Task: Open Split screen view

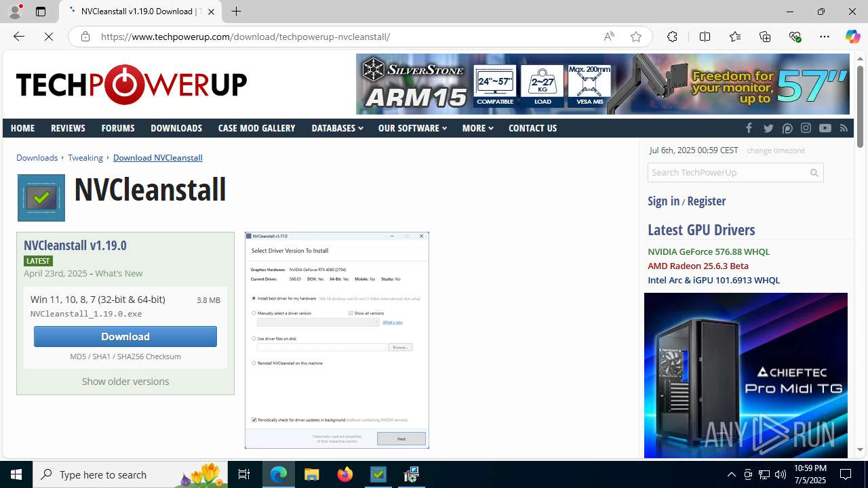Action: coord(705,37)
